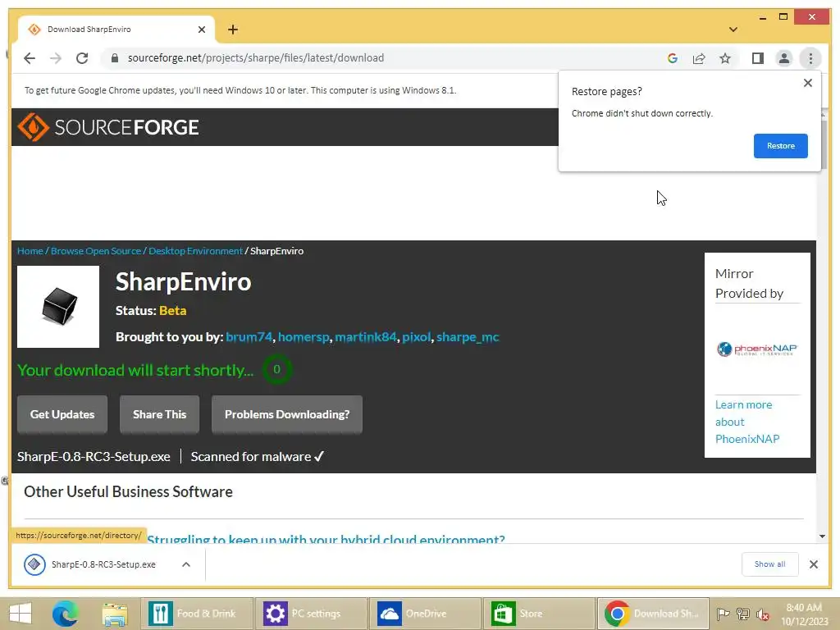The image size is (840, 630).
Task: Click scrollbar down arrow
Action: click(x=822, y=536)
